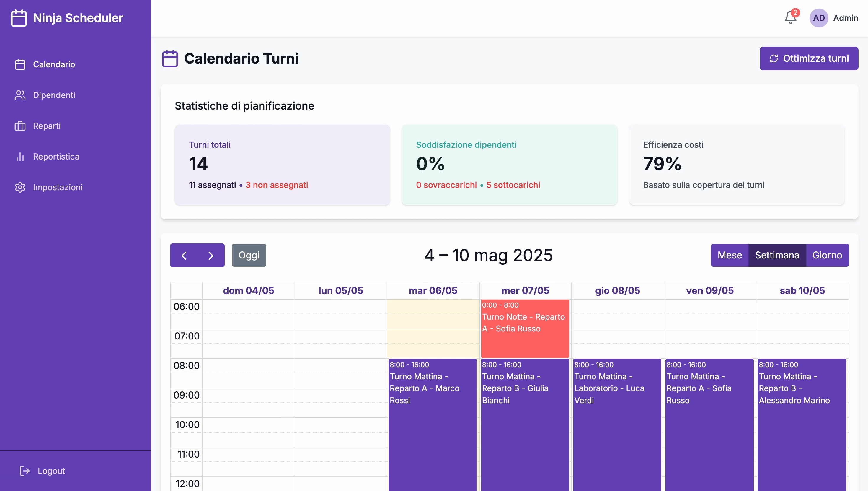Open Marco Rossi's Turno Mattina shift
The image size is (868, 491).
click(x=432, y=422)
